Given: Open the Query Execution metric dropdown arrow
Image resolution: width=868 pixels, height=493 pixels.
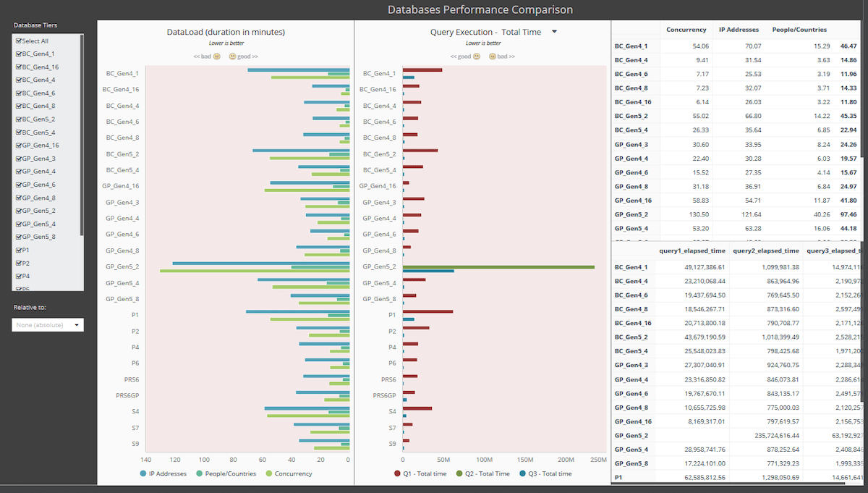Looking at the screenshot, I should coord(554,32).
